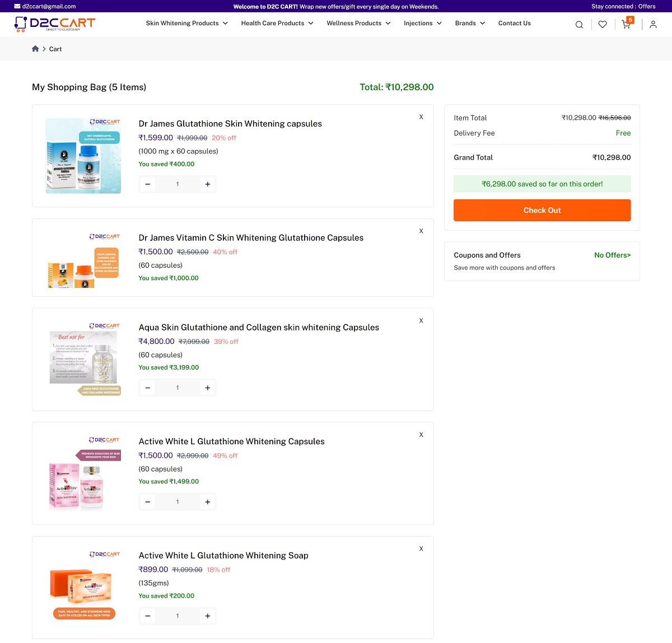Open the shopping cart icon showing 5 items

coord(626,25)
